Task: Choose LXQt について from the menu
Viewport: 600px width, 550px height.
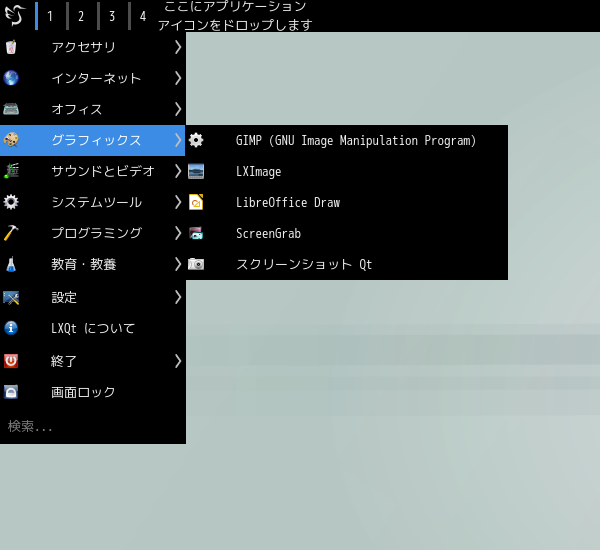Action: [x=93, y=328]
